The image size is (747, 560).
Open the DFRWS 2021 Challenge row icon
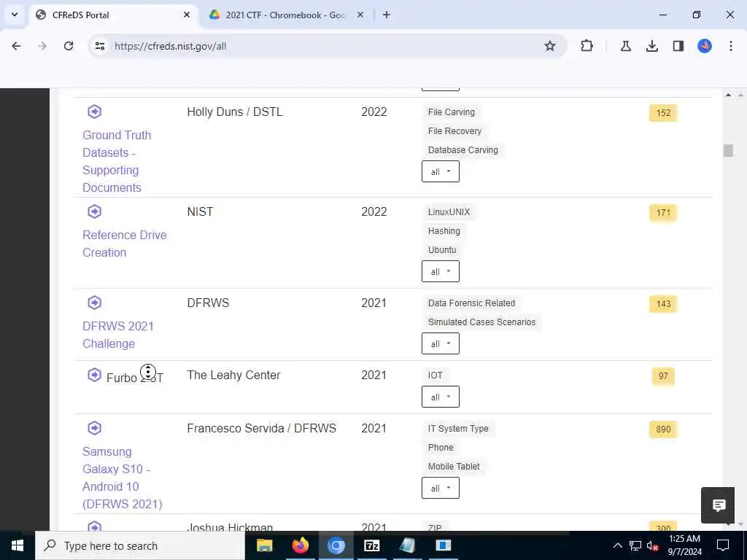(x=94, y=303)
